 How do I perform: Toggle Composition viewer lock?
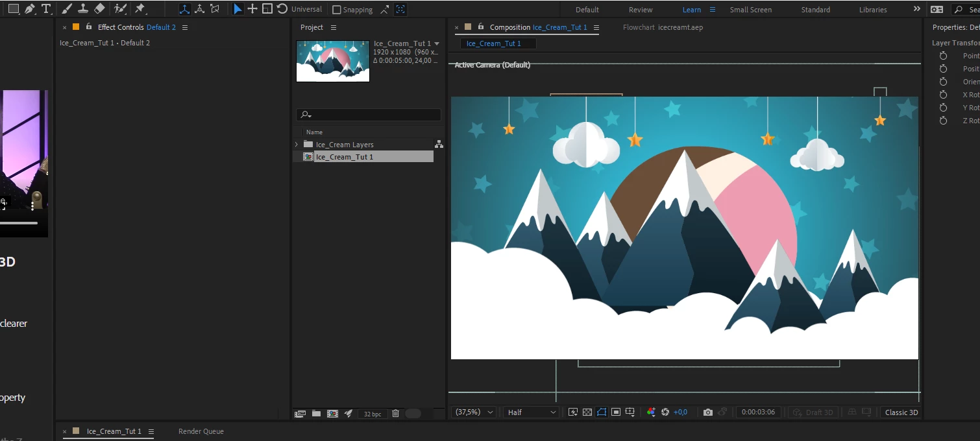click(x=481, y=27)
